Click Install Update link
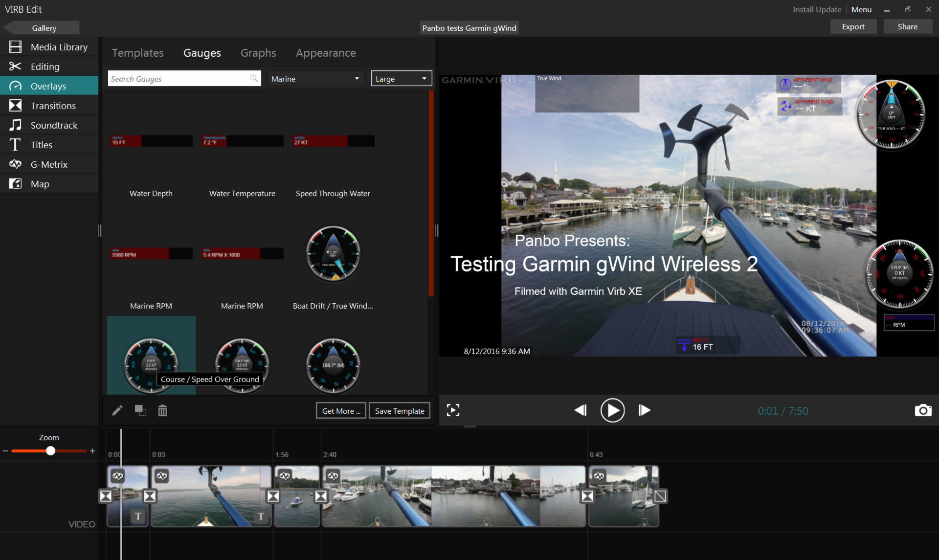The height and width of the screenshot is (560, 939). [817, 9]
